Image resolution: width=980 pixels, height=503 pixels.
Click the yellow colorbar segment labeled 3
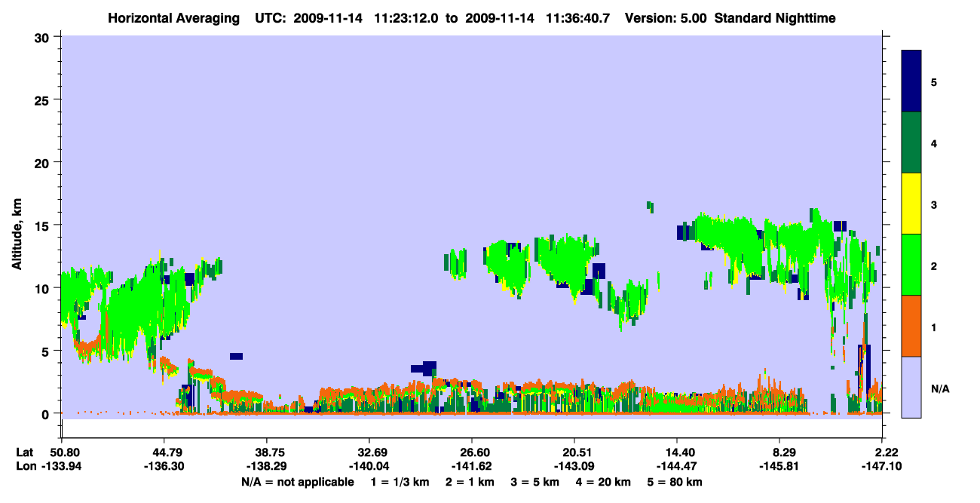(911, 204)
